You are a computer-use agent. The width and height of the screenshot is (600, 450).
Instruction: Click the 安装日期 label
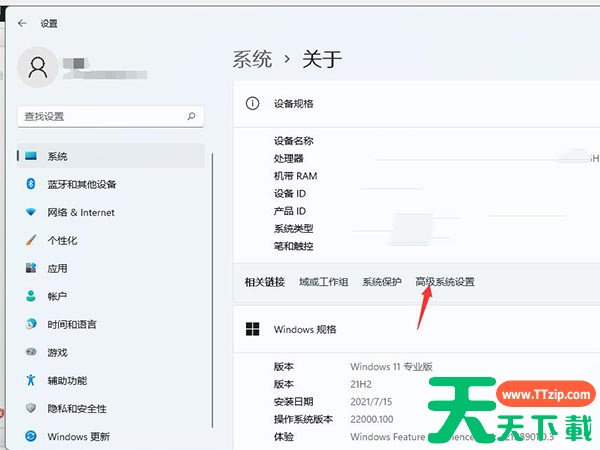point(293,402)
